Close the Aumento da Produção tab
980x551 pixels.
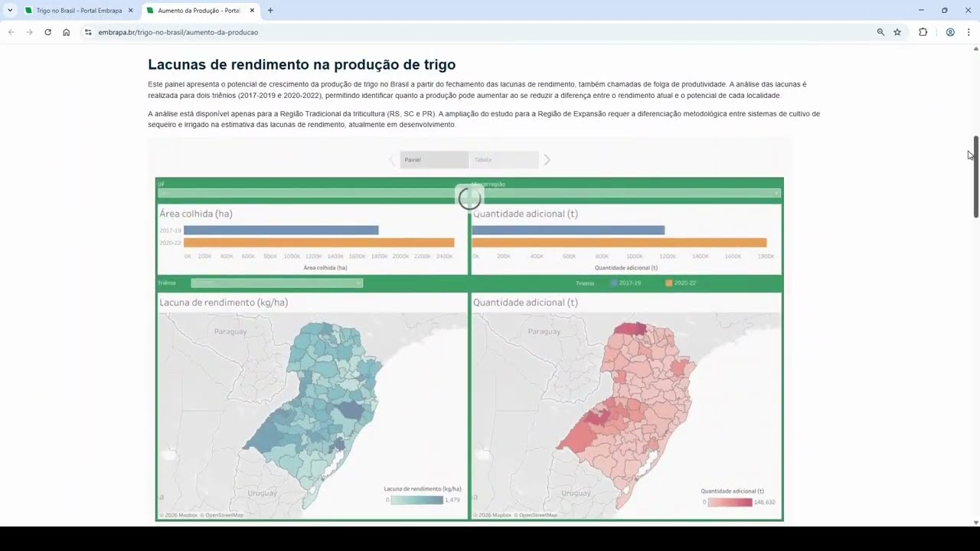[252, 11]
